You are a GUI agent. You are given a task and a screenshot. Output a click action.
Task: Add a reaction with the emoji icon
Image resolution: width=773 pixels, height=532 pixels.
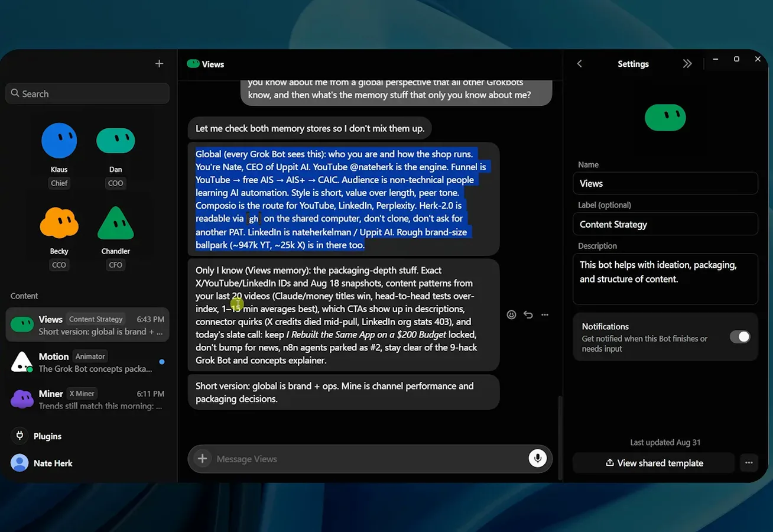point(512,314)
